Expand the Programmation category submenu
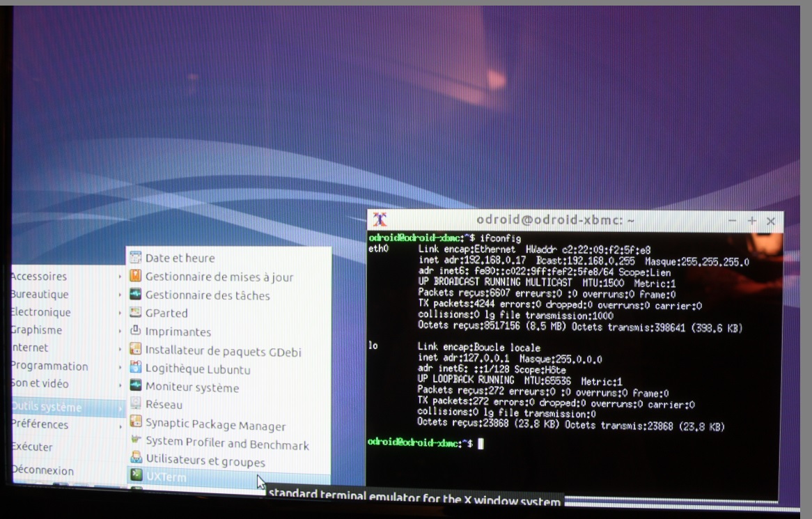812x519 pixels. click(x=50, y=366)
